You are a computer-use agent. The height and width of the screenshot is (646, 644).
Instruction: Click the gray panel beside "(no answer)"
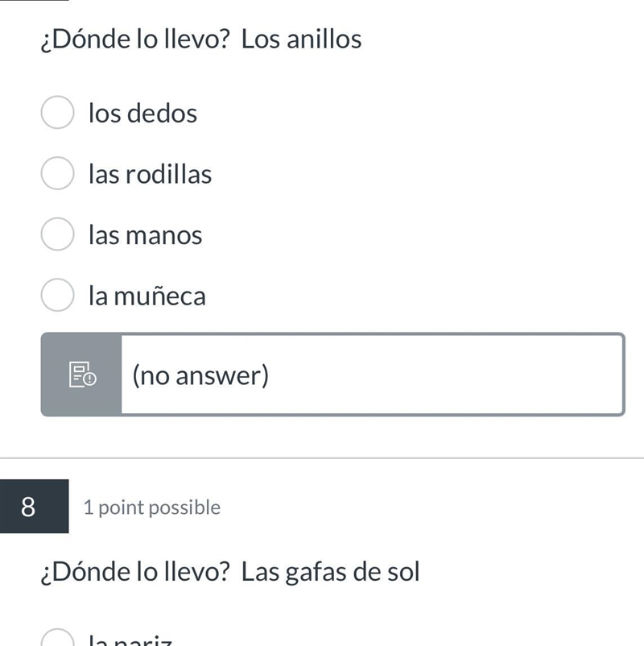coord(81,375)
